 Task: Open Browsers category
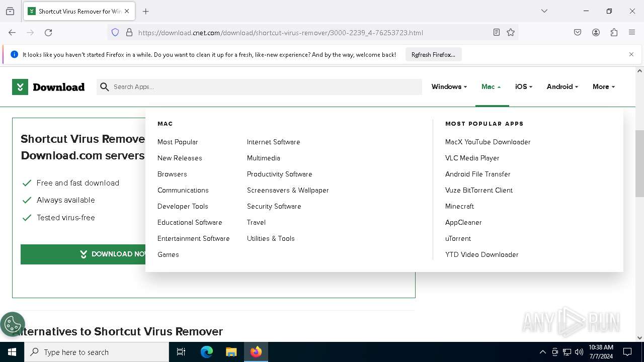(x=172, y=174)
